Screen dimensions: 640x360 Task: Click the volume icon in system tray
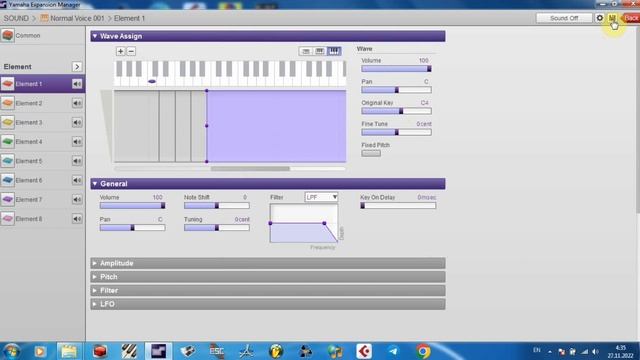595,351
